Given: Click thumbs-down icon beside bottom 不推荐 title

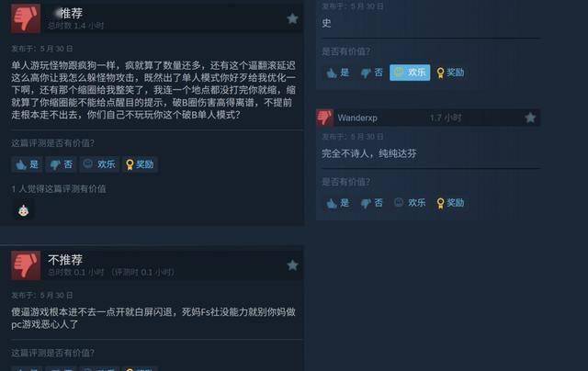Looking at the screenshot, I should click(x=26, y=265).
